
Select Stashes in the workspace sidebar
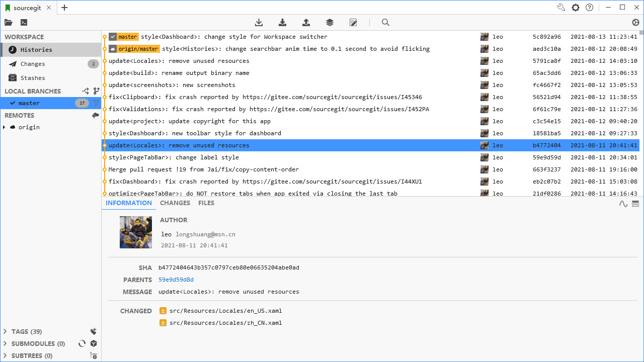coord(33,78)
